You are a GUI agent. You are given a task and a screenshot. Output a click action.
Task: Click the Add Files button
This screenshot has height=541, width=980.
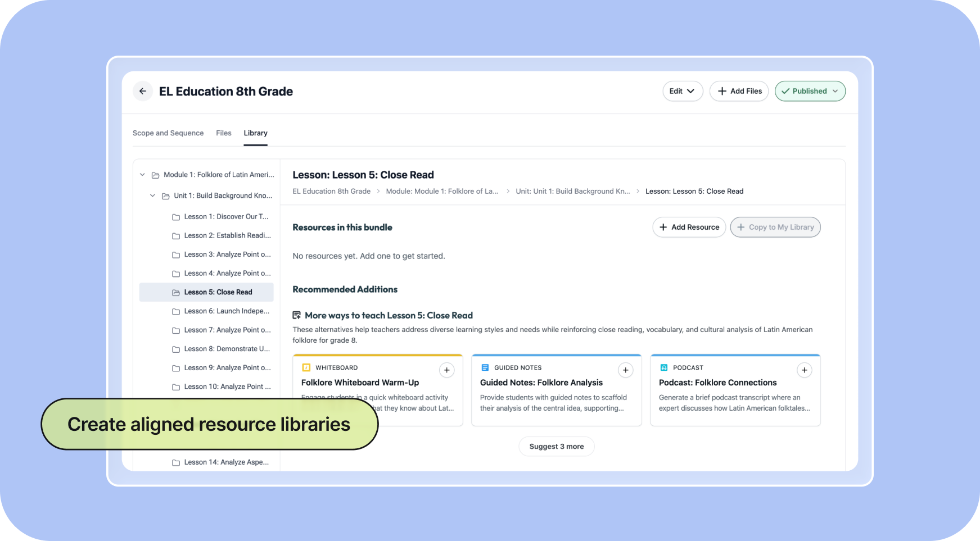(739, 91)
